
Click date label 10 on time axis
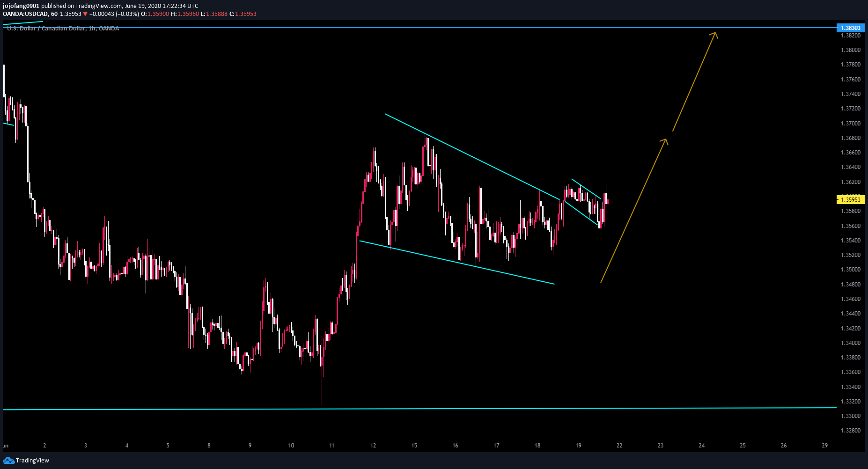click(291, 446)
